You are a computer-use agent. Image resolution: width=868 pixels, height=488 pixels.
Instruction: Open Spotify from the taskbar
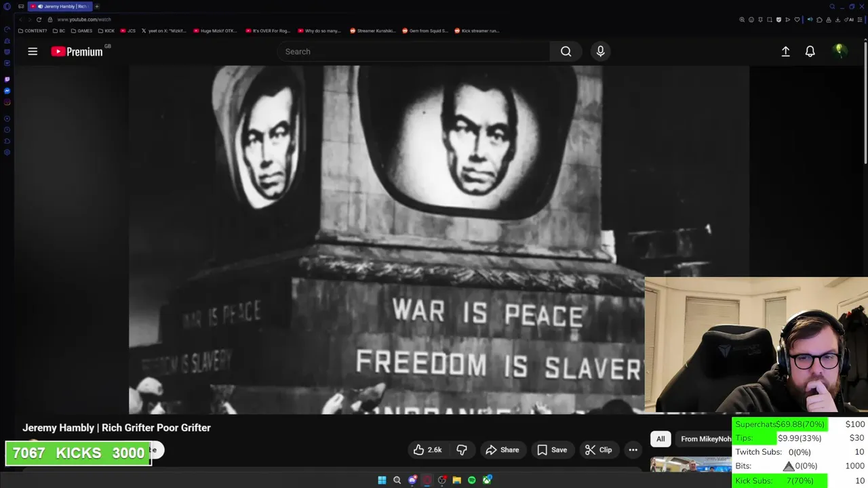click(472, 480)
